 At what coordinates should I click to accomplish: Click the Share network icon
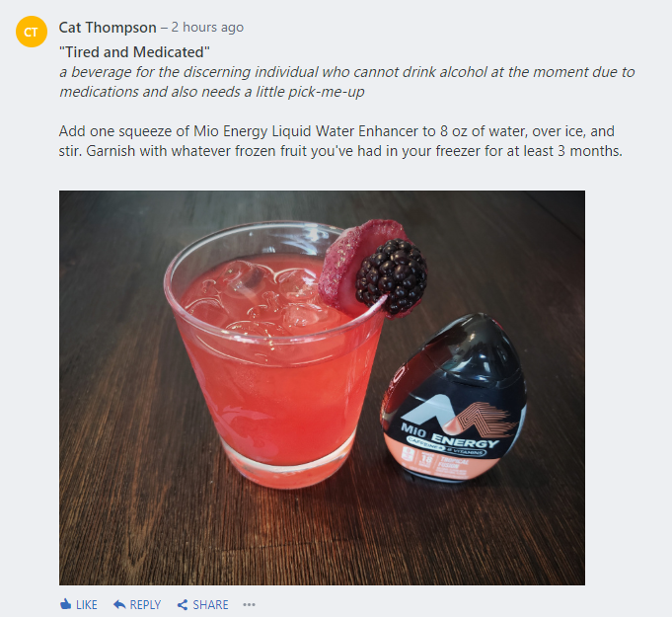183,604
